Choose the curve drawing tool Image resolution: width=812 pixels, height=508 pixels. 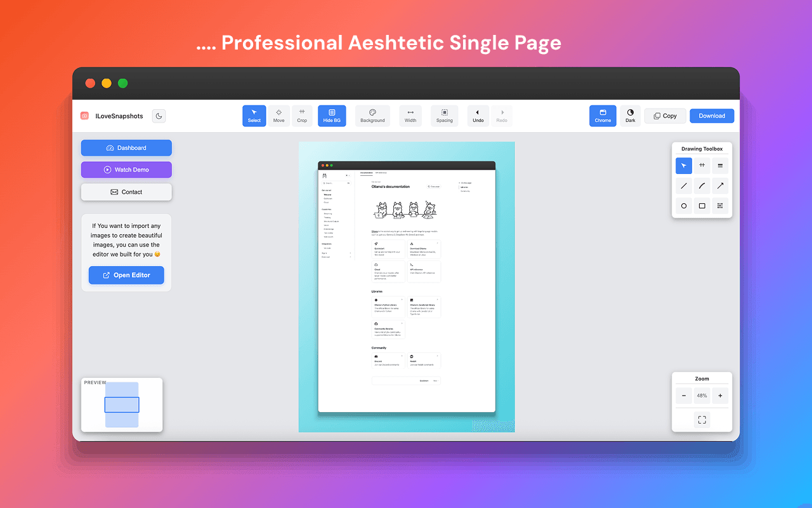(x=702, y=186)
